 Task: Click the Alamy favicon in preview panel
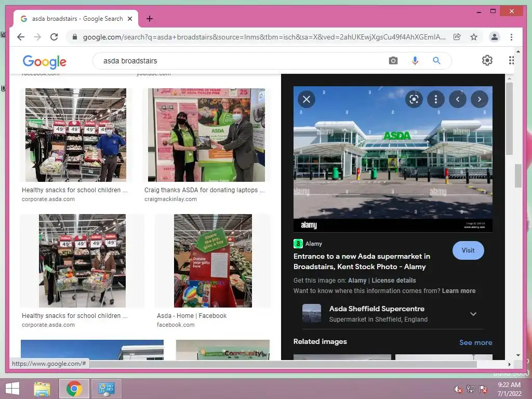(x=298, y=244)
